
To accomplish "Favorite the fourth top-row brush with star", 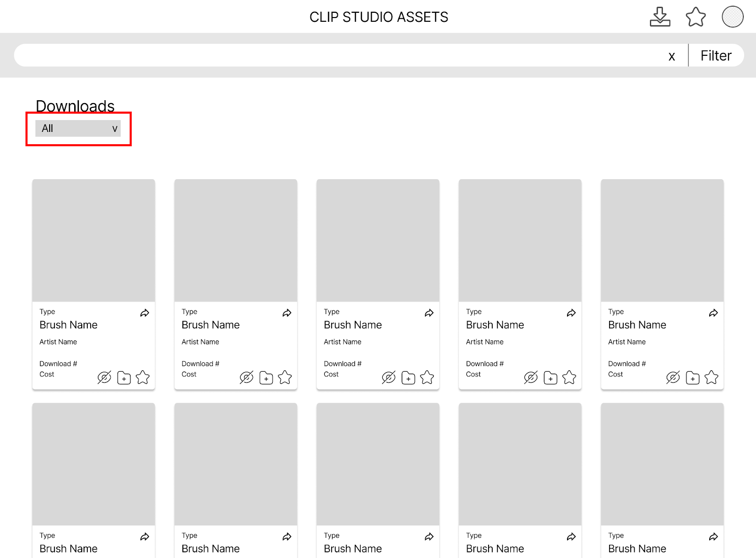I will click(569, 377).
